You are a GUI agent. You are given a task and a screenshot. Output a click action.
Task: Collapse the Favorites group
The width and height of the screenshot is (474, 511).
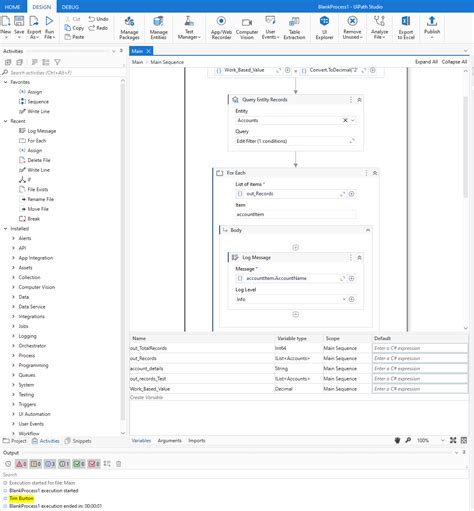(x=6, y=82)
